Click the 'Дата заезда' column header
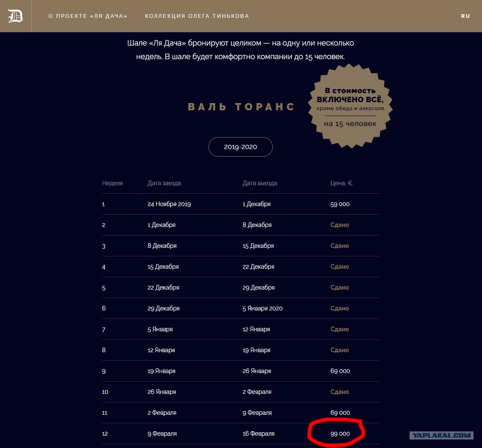This screenshot has width=482, height=448. point(164,183)
